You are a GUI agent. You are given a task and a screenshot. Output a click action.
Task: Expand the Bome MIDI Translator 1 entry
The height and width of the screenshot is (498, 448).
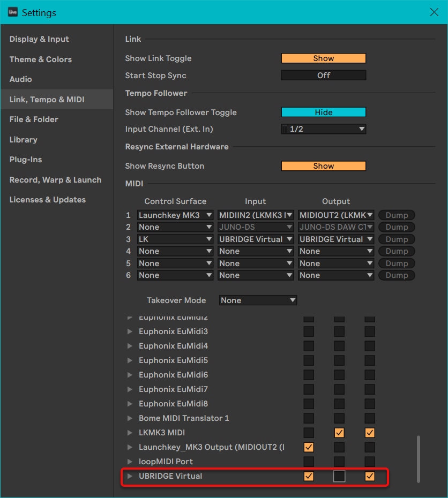click(x=130, y=418)
